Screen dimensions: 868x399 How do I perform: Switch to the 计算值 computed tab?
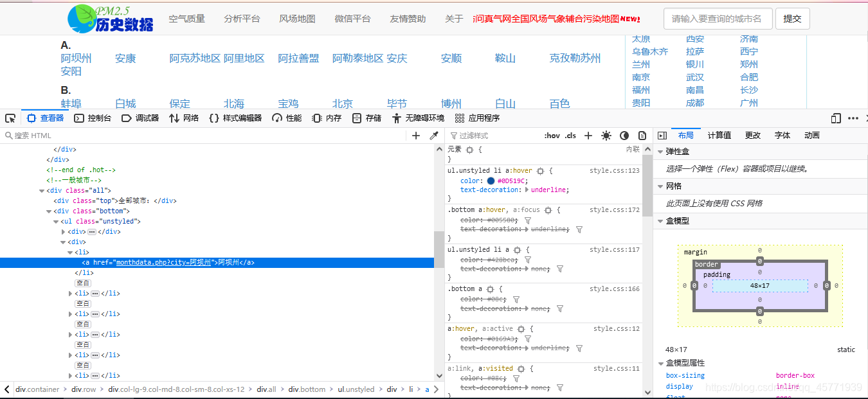719,136
